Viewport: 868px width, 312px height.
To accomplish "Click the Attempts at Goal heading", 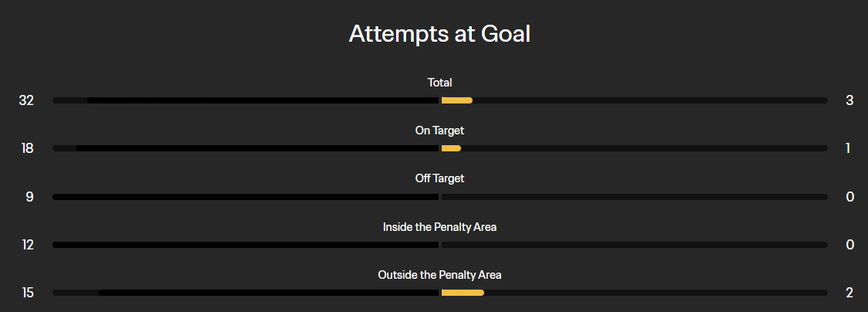I will tap(439, 34).
